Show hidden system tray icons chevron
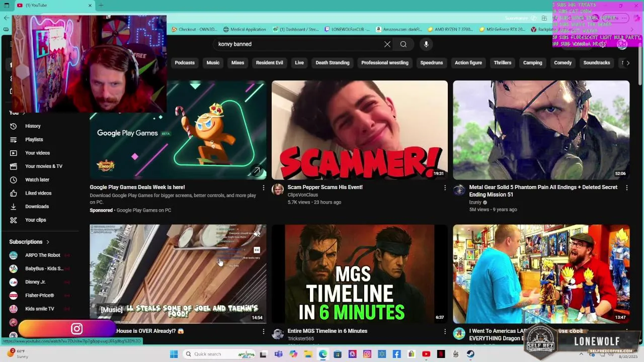The height and width of the screenshot is (362, 644). click(581, 354)
